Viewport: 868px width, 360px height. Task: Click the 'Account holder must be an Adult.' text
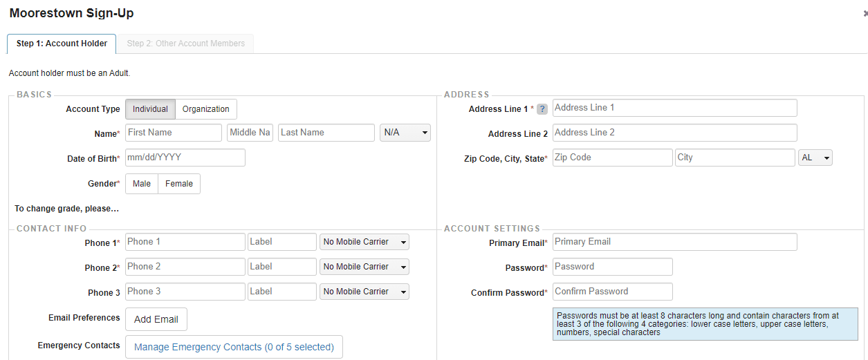69,73
